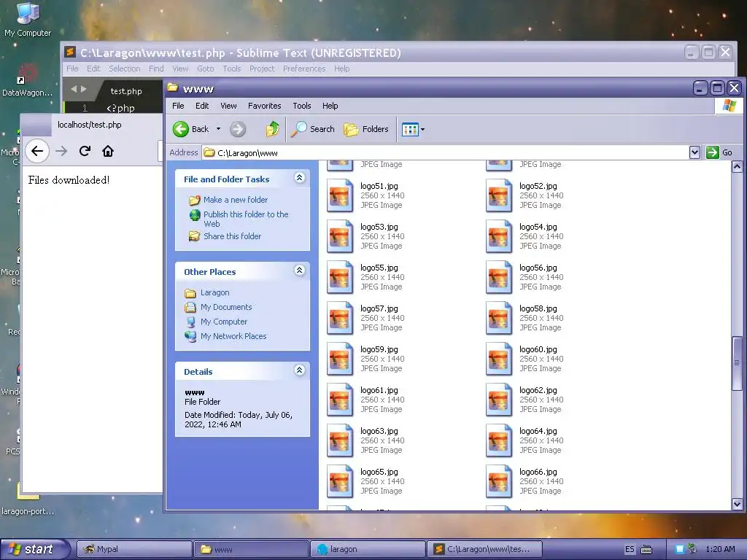The image size is (747, 560).
Task: Switch to Mypal taskbar button
Action: coord(134,549)
